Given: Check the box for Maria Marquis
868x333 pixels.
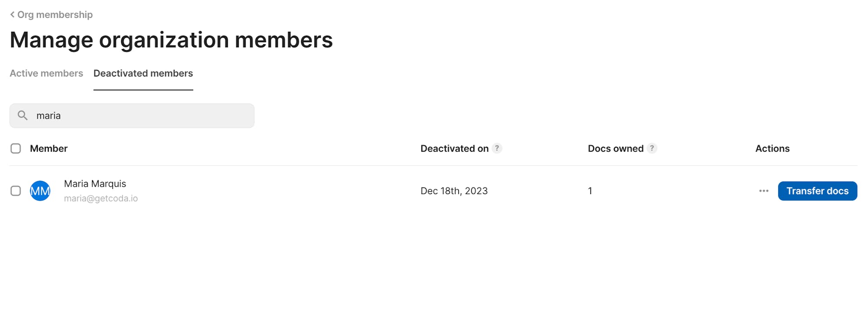Looking at the screenshot, I should (16, 191).
